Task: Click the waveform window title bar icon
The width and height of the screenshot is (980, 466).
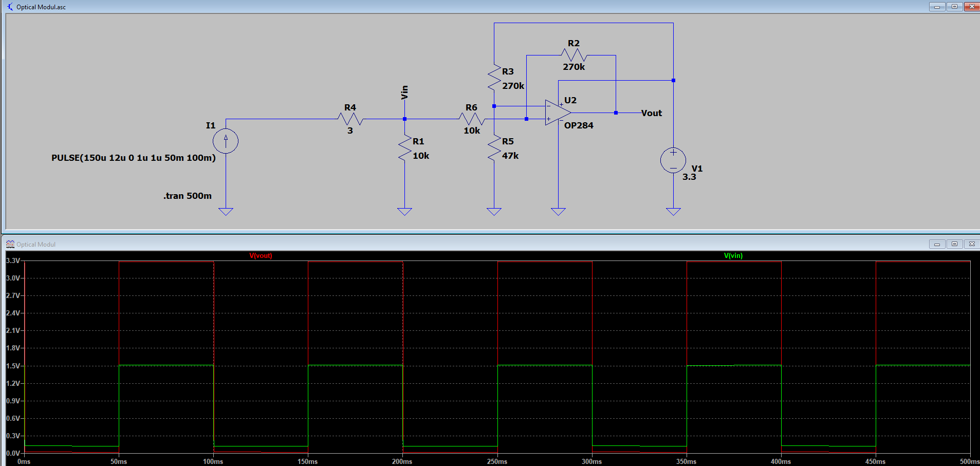Action: 10,244
